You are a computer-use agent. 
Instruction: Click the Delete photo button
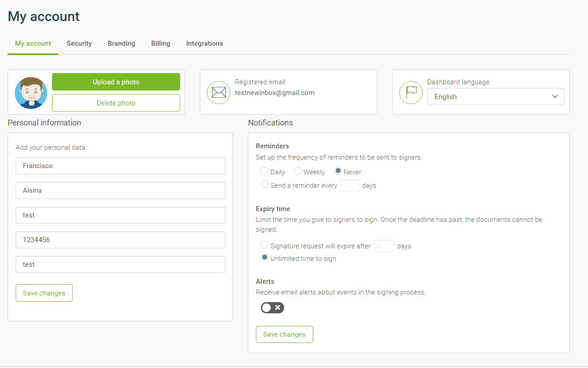[x=116, y=103]
